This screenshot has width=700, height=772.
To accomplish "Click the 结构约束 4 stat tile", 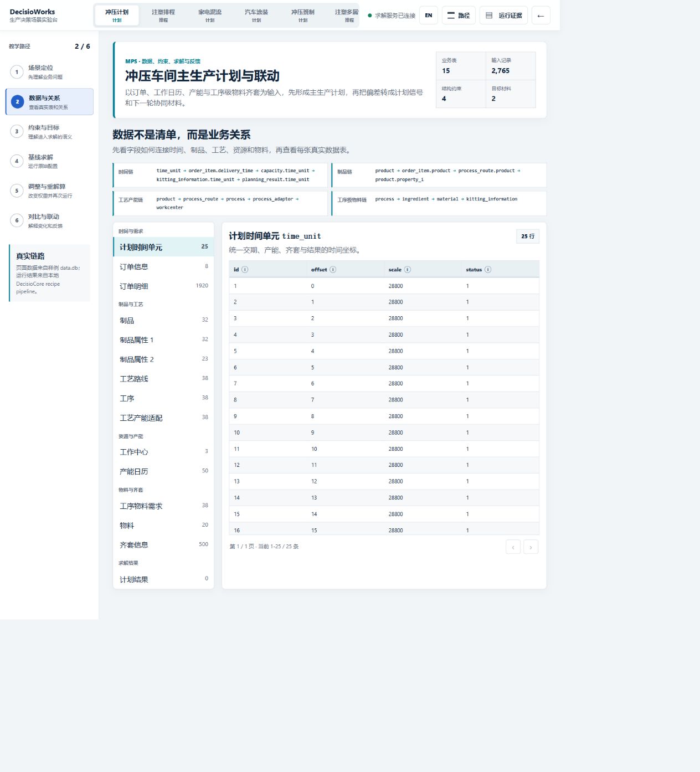I will 461,94.
